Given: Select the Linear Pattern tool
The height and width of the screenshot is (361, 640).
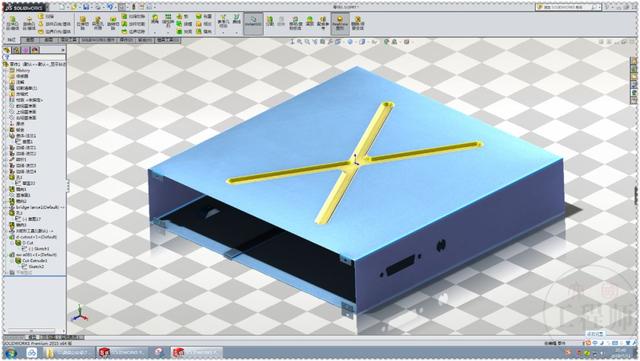Looking at the screenshot, I should click(x=168, y=20).
